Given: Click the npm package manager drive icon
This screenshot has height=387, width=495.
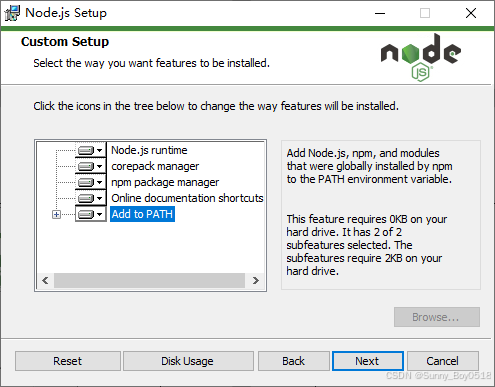Looking at the screenshot, I should coord(86,182).
